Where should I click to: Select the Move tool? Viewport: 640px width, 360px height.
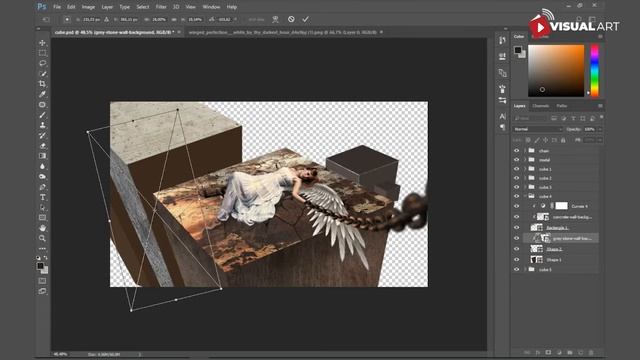(x=42, y=42)
